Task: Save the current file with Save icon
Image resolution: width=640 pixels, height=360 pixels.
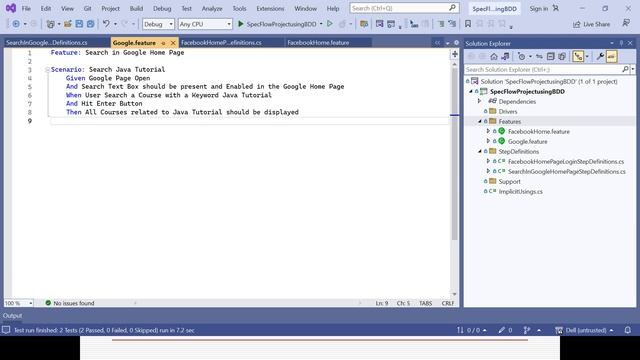Action: click(x=79, y=24)
